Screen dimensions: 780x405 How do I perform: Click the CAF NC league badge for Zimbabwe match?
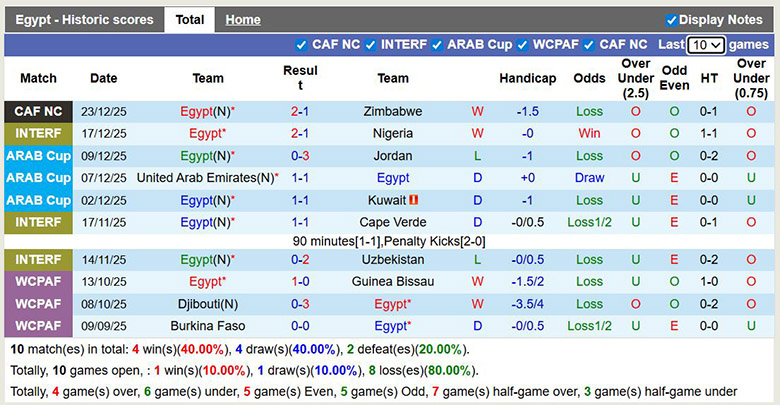click(x=38, y=112)
